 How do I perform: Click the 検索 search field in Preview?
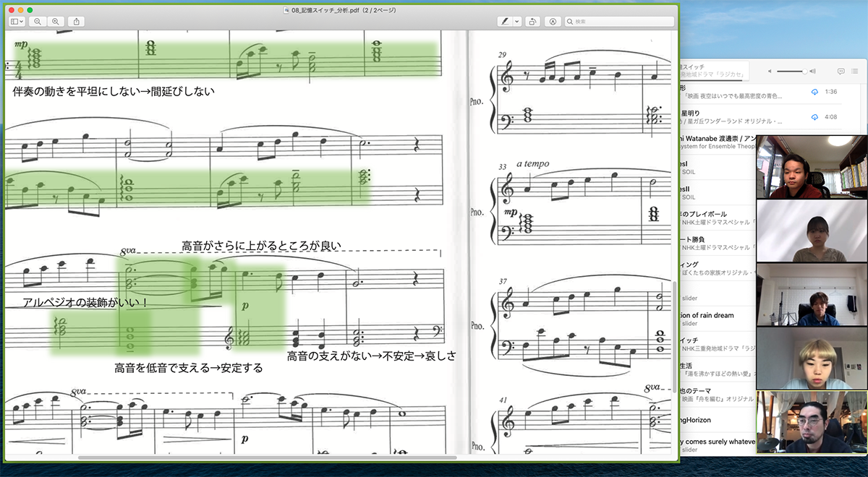[x=618, y=22]
